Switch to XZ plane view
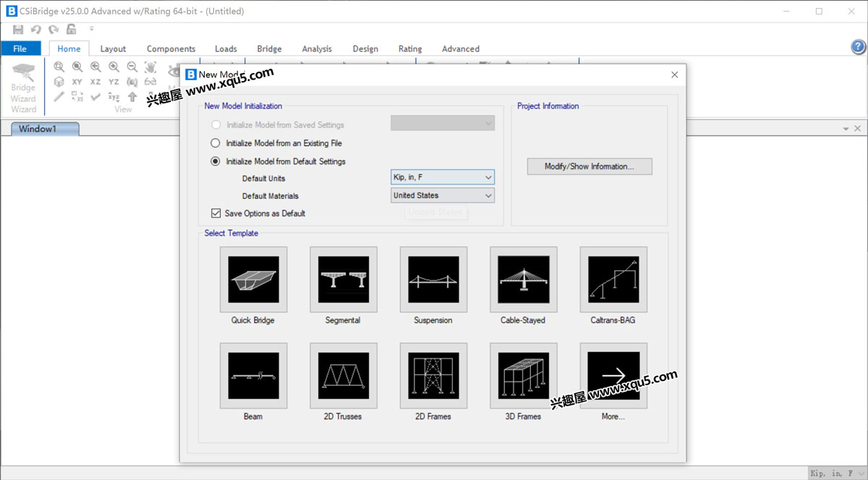Image resolution: width=868 pixels, height=480 pixels. tap(95, 82)
